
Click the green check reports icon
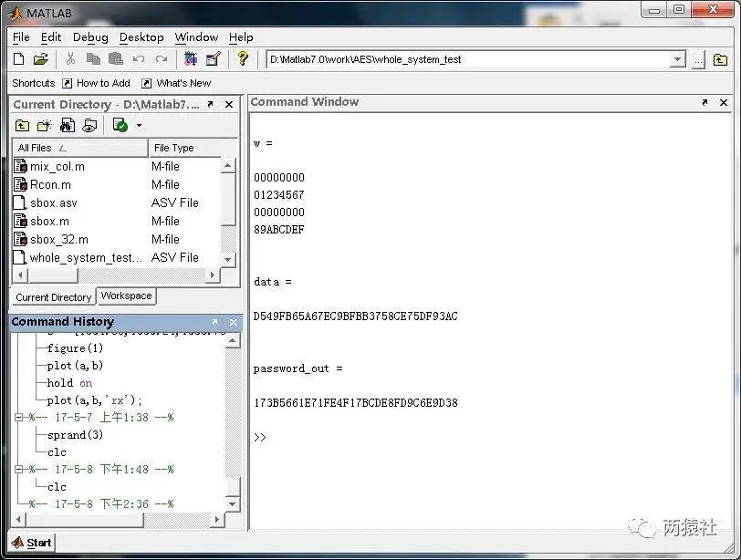(120, 126)
